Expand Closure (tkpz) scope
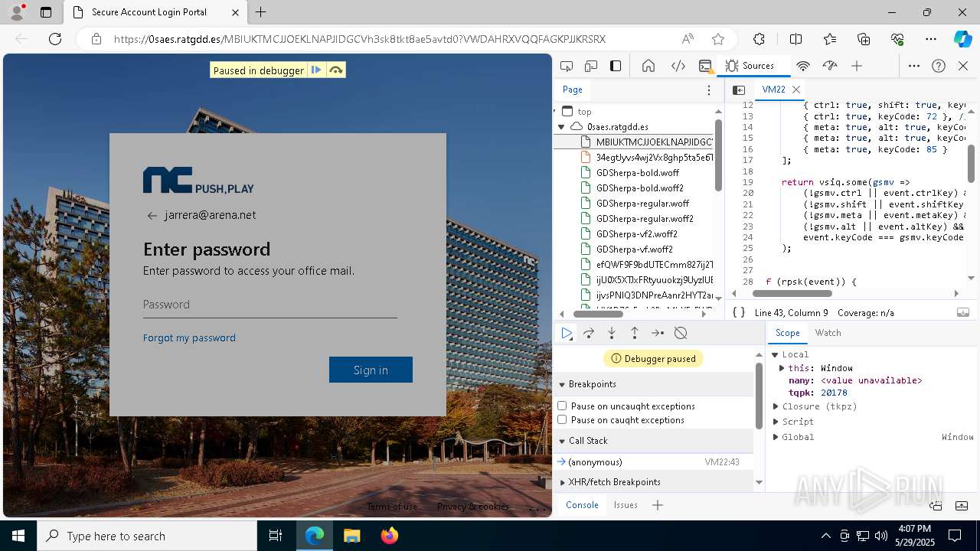 (776, 406)
